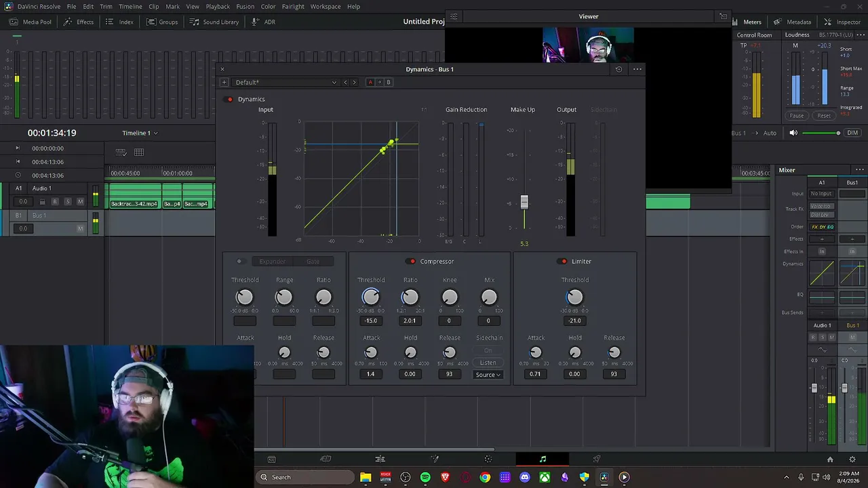Open the sidechain Source dropdown
Screen dimensions: 868x488
click(x=488, y=375)
